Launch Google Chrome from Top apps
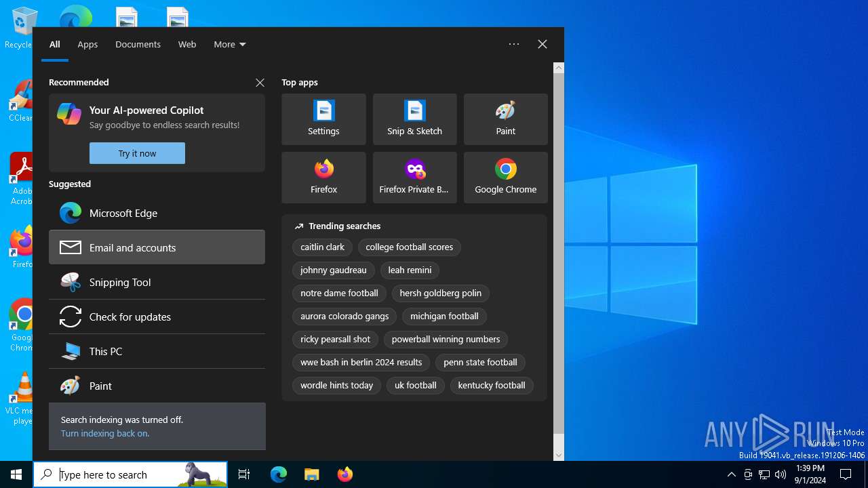The width and height of the screenshot is (868, 488). [505, 178]
